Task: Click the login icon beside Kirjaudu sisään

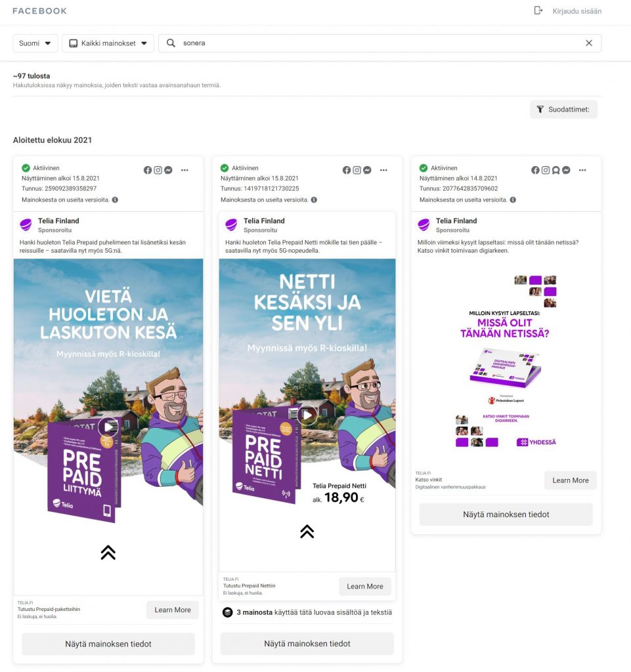Action: (538, 10)
